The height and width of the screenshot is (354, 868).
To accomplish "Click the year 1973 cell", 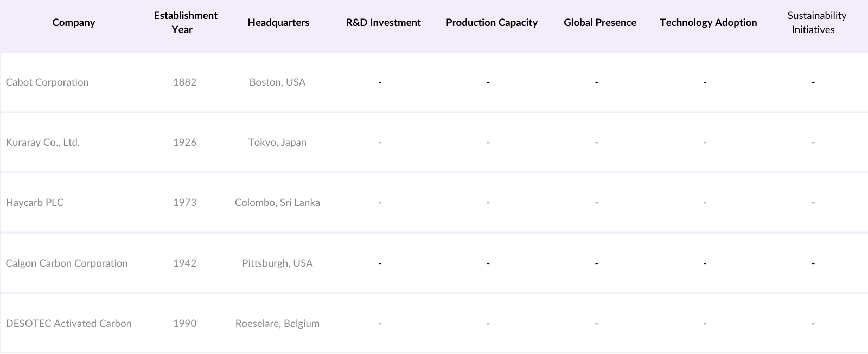I will coord(184,202).
